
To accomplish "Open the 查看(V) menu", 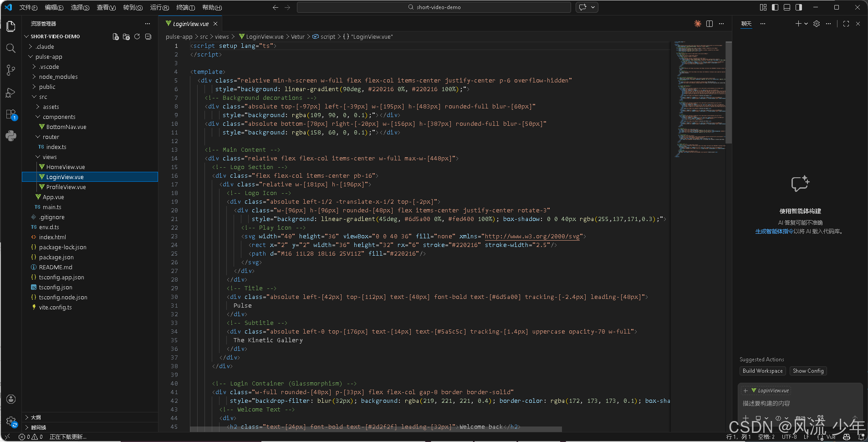I will [106, 7].
